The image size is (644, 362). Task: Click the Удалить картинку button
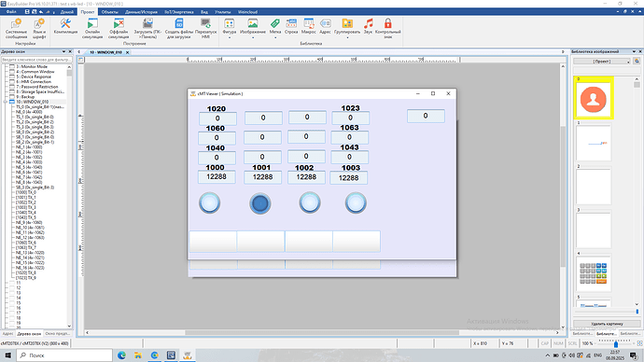coord(607,324)
